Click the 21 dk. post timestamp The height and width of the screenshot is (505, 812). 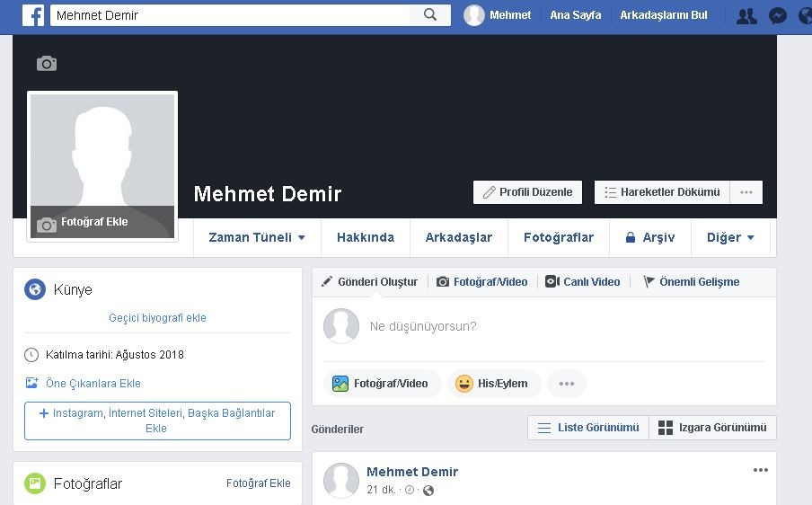(x=381, y=490)
